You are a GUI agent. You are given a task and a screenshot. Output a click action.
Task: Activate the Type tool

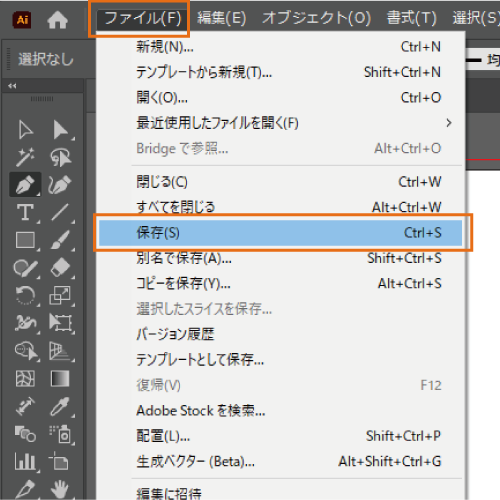click(25, 212)
